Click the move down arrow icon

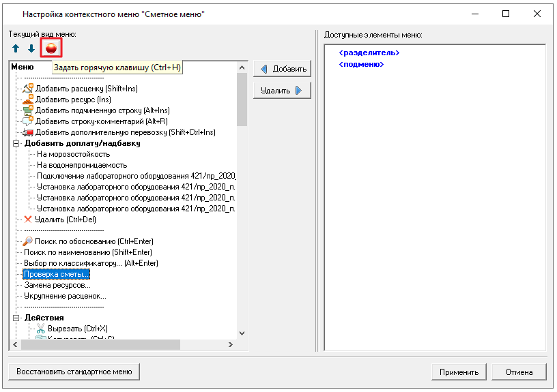pos(31,48)
